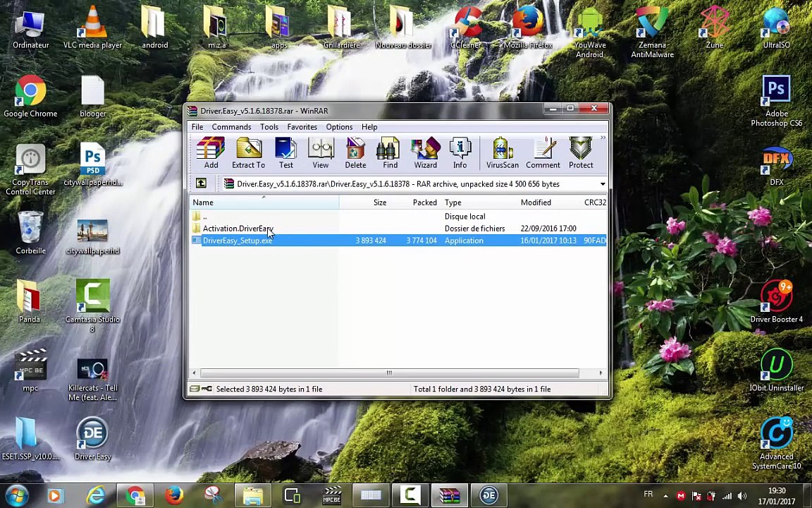This screenshot has width=812, height=508.
Task: Click the Add toolbar icon in WinRAR
Action: [211, 153]
